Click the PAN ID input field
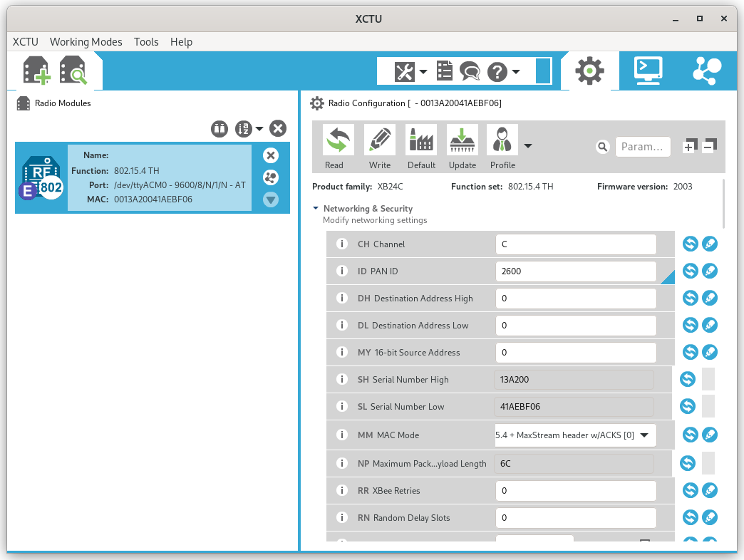Viewport: 744px width, 560px height. tap(575, 271)
